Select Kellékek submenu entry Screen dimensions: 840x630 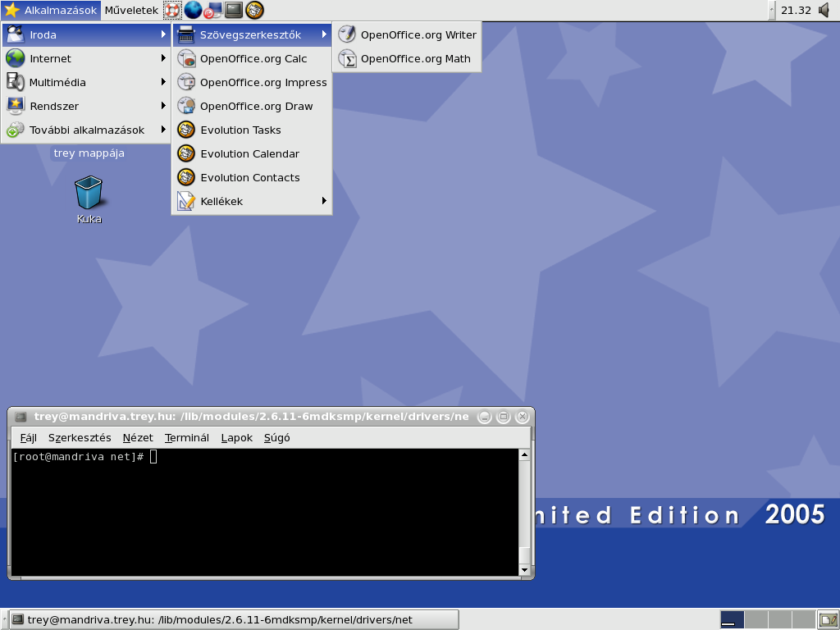(x=252, y=202)
